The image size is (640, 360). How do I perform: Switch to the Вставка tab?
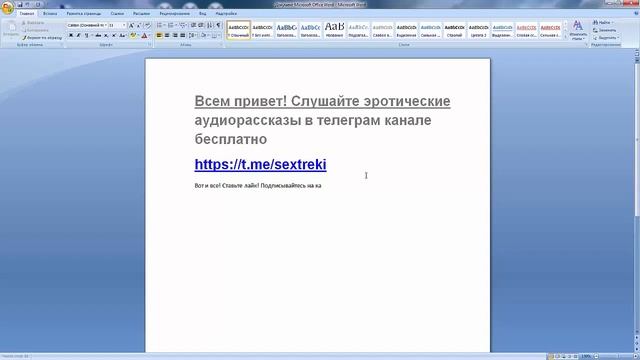(x=50, y=13)
